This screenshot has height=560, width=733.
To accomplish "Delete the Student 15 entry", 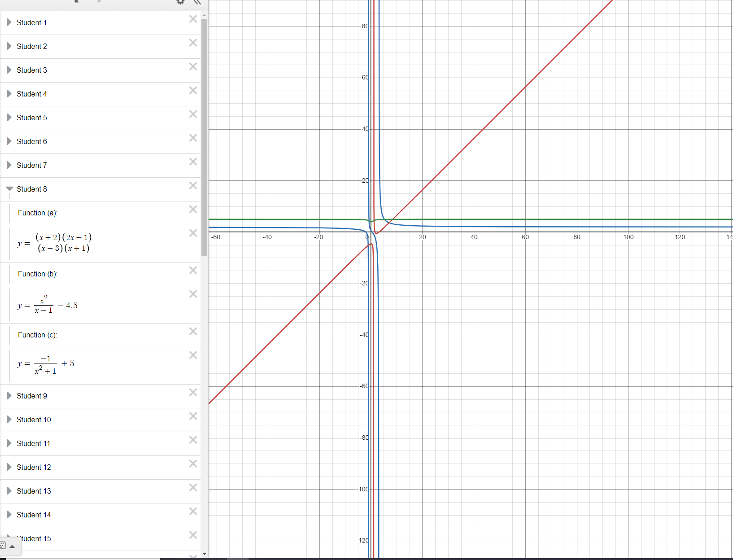I will pos(193,535).
